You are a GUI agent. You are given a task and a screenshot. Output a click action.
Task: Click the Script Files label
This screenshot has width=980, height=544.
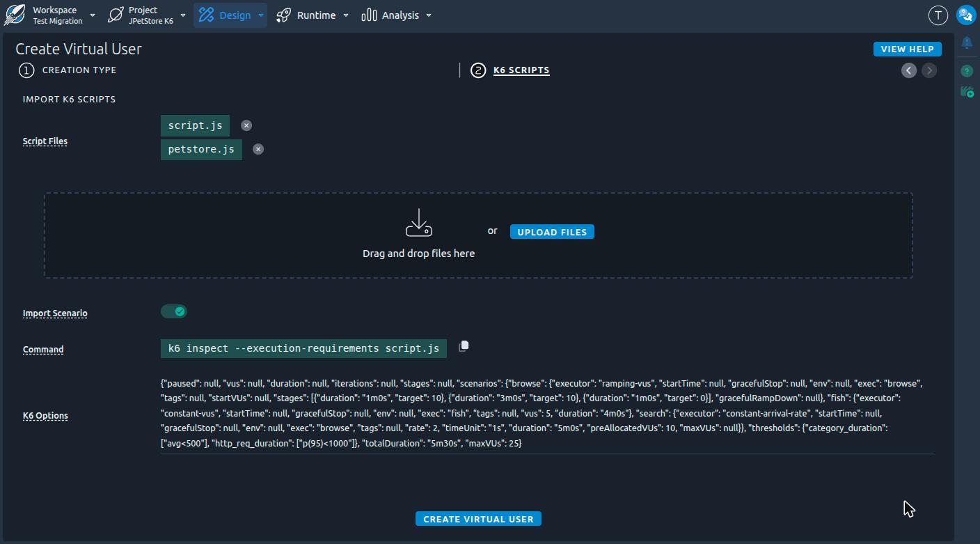[x=45, y=141]
